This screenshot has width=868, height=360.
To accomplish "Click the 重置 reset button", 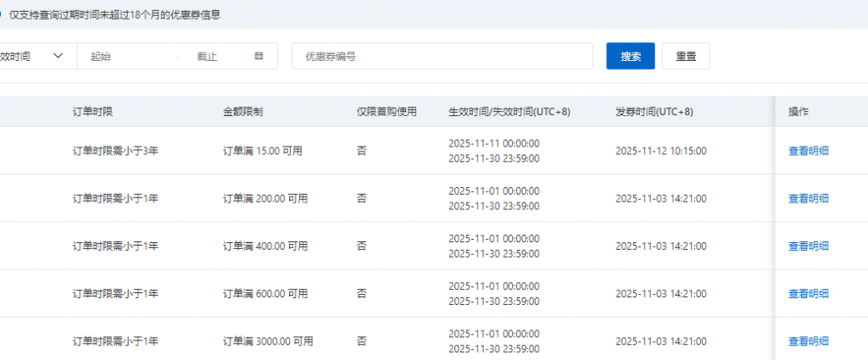I will (685, 56).
